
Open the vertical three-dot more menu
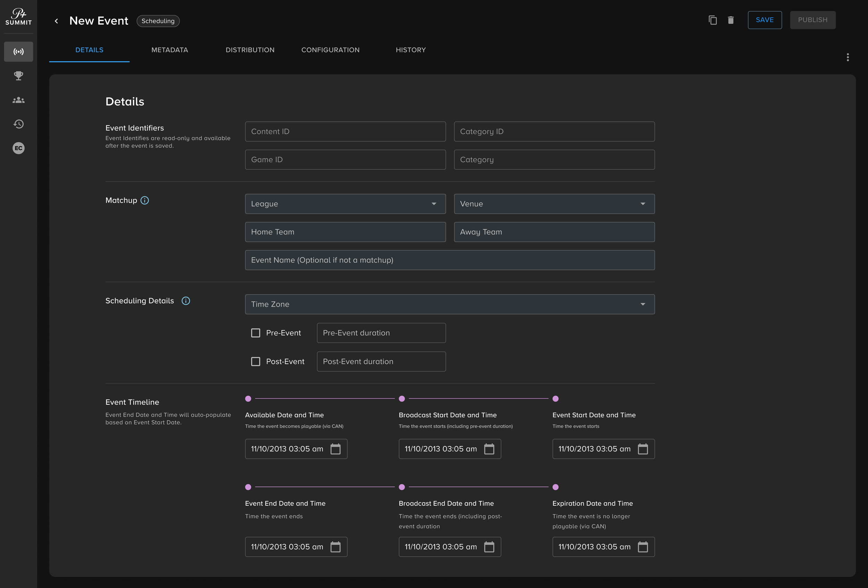point(848,57)
